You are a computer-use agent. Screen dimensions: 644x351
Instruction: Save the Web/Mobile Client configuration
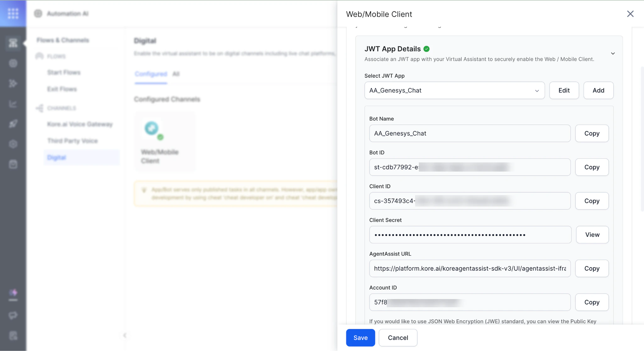coord(360,337)
